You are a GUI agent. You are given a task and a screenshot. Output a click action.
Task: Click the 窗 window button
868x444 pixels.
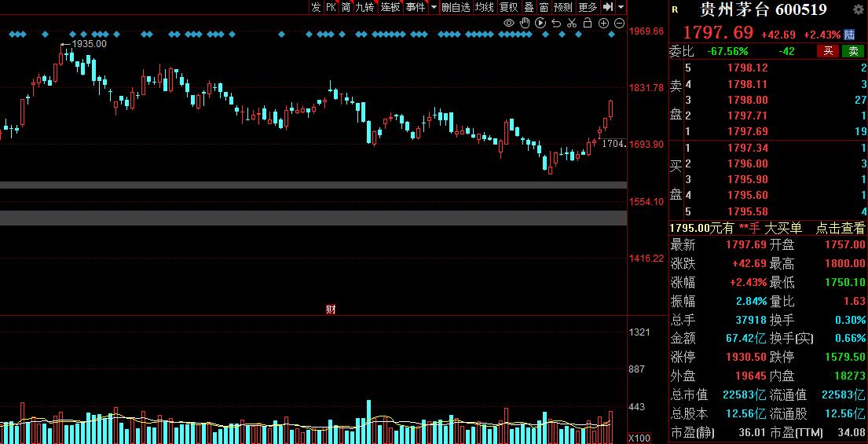(544, 6)
